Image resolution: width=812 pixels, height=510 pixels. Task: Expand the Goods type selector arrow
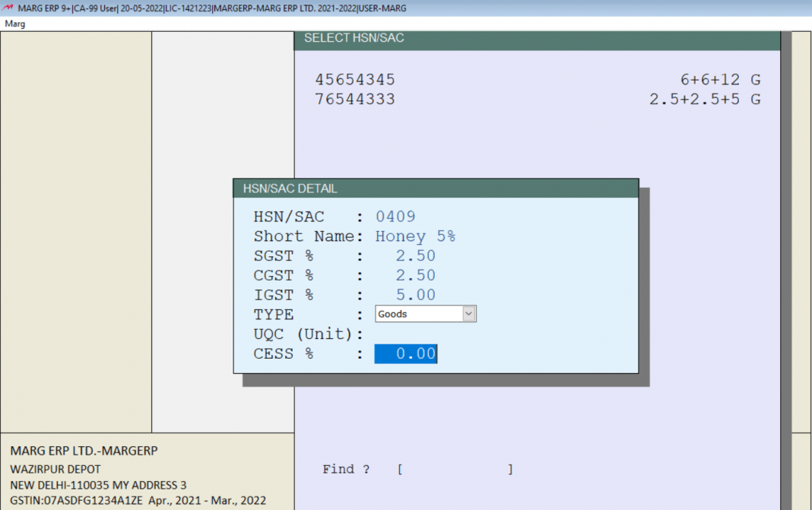[469, 313]
